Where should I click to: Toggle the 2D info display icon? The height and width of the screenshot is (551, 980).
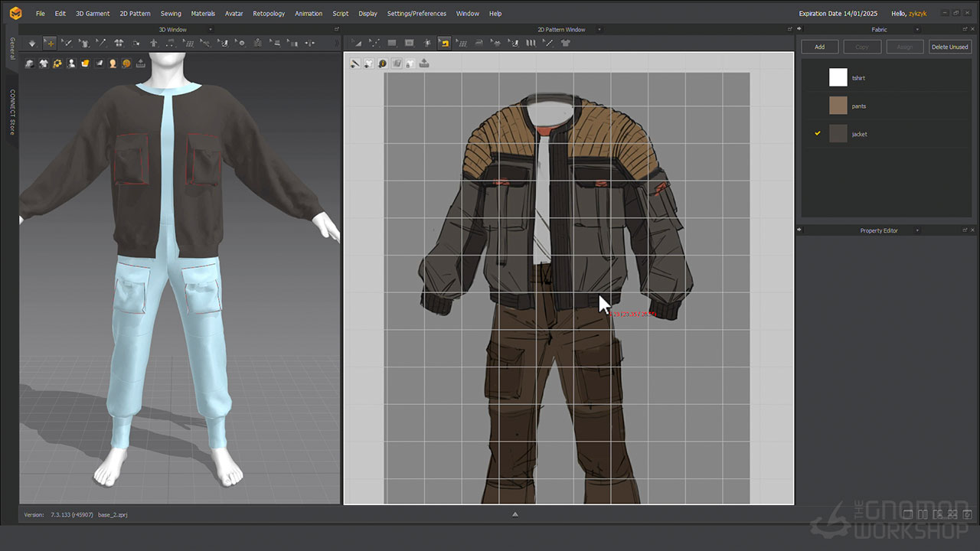[383, 64]
